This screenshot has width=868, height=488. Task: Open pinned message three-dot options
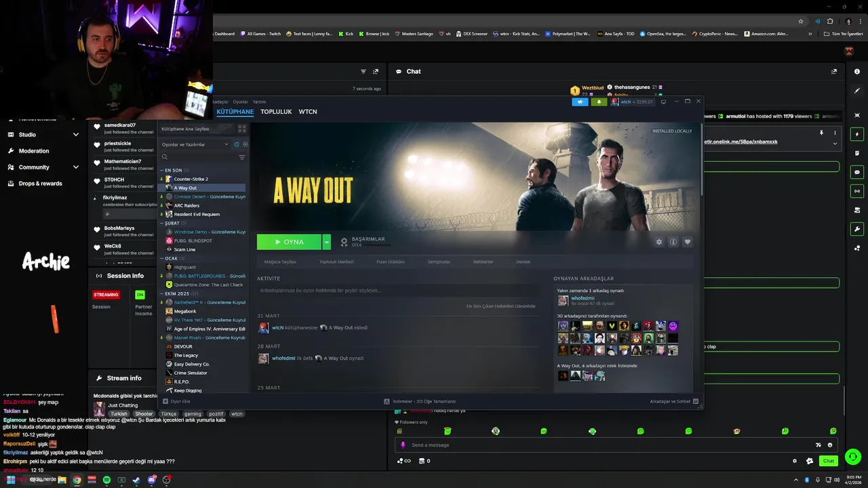click(835, 133)
